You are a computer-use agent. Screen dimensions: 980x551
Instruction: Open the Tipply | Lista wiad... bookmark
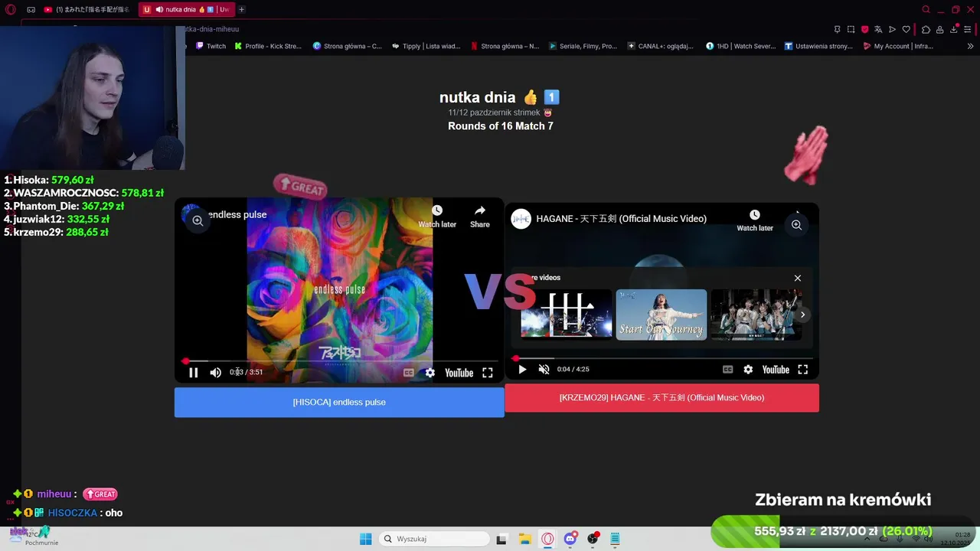point(426,46)
